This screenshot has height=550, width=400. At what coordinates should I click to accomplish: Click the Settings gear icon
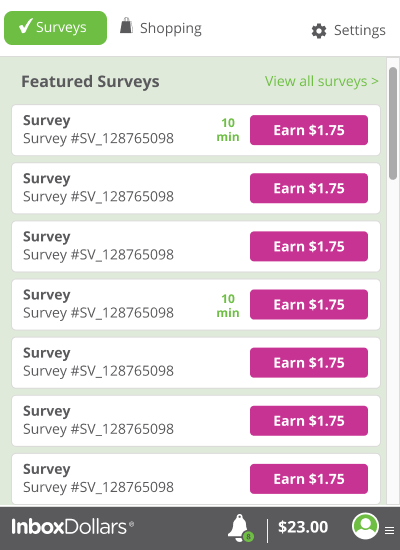coord(319,31)
